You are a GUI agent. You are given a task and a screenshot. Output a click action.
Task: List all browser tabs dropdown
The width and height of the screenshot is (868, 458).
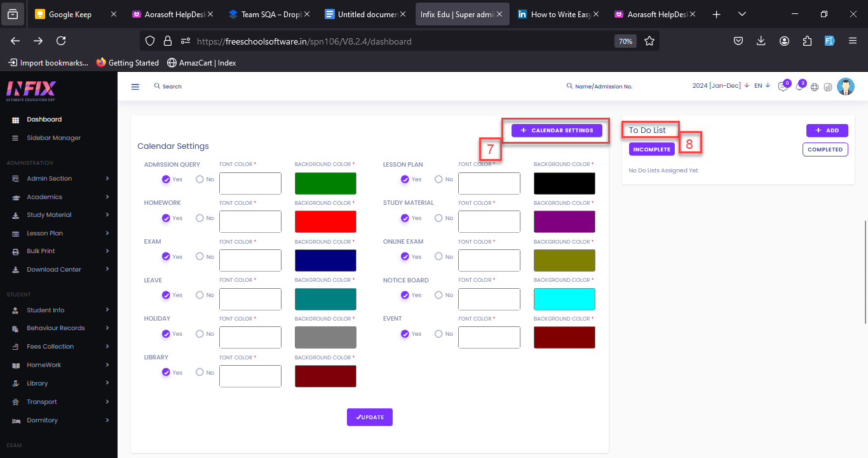click(742, 14)
